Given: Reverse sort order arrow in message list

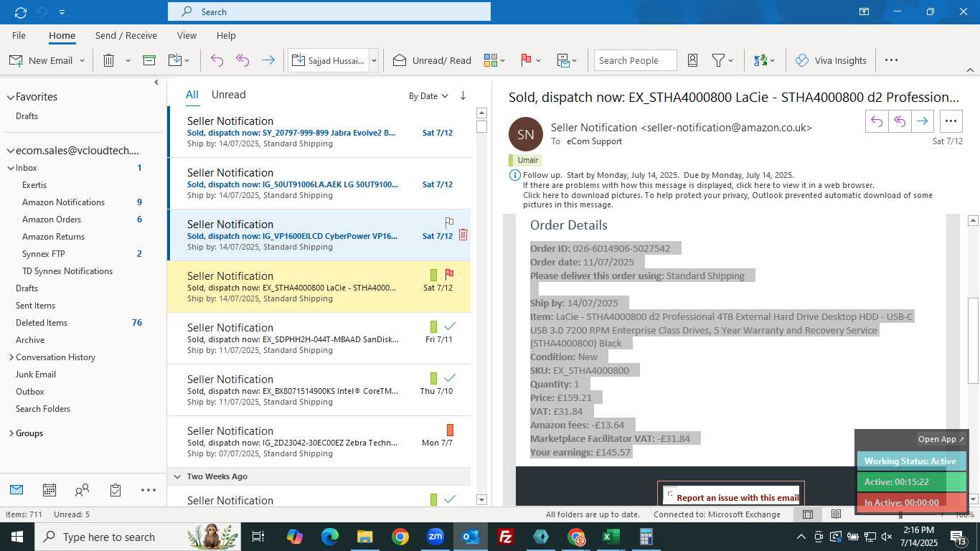Looking at the screenshot, I should coord(463,95).
